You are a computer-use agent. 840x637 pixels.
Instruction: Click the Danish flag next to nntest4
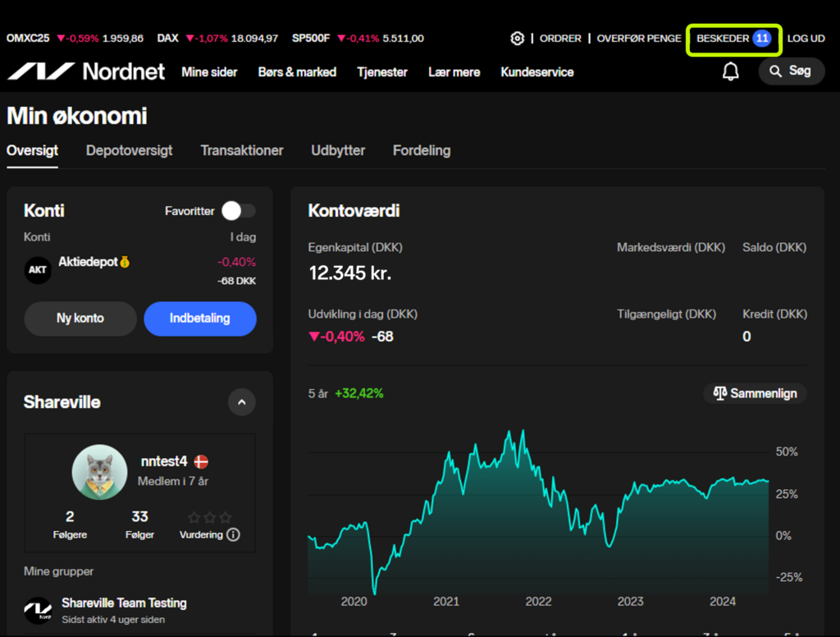pyautogui.click(x=201, y=461)
